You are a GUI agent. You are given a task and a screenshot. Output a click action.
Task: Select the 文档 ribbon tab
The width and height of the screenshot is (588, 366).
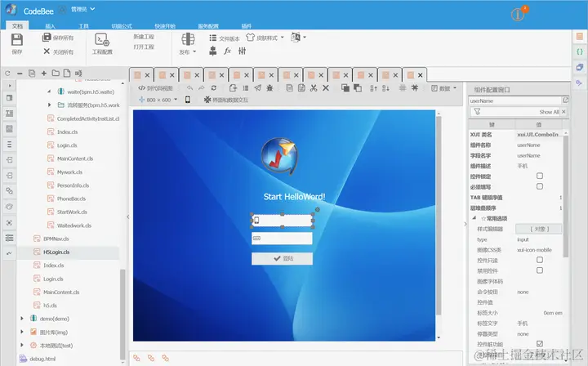17,26
